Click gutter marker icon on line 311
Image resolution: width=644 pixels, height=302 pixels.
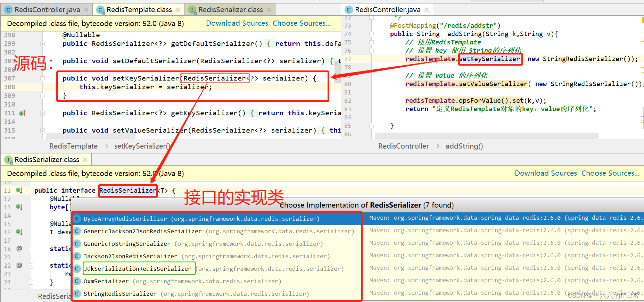point(22,113)
